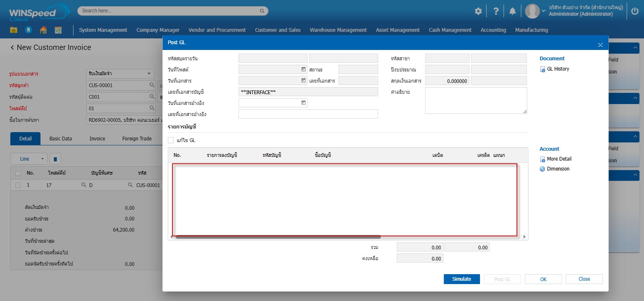
Task: Click the Simulate button
Action: click(x=461, y=279)
